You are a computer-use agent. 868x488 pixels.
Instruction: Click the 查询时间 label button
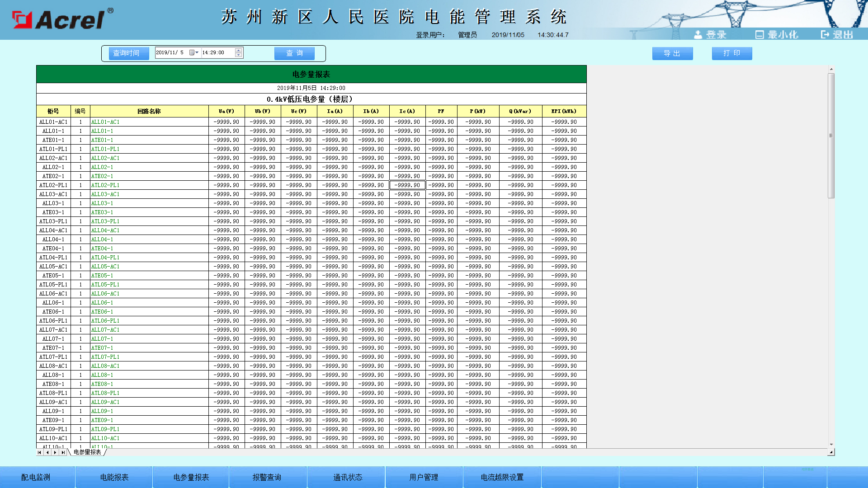click(x=129, y=53)
